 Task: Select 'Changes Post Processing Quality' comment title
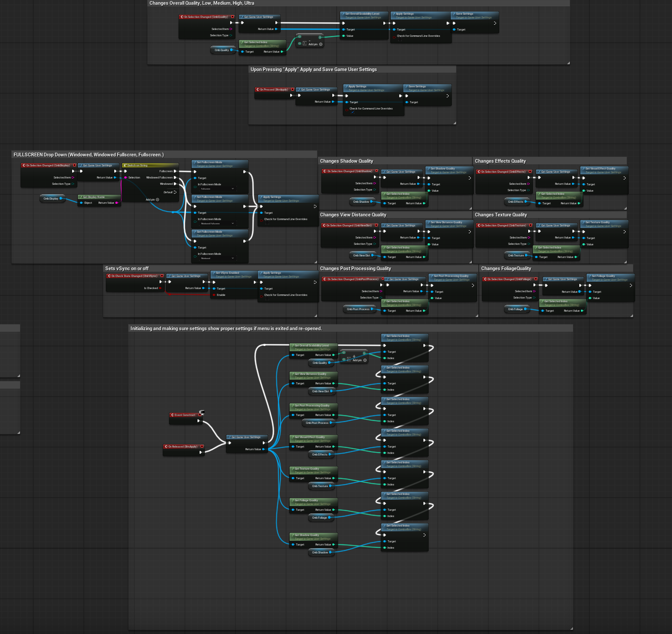pyautogui.click(x=355, y=269)
